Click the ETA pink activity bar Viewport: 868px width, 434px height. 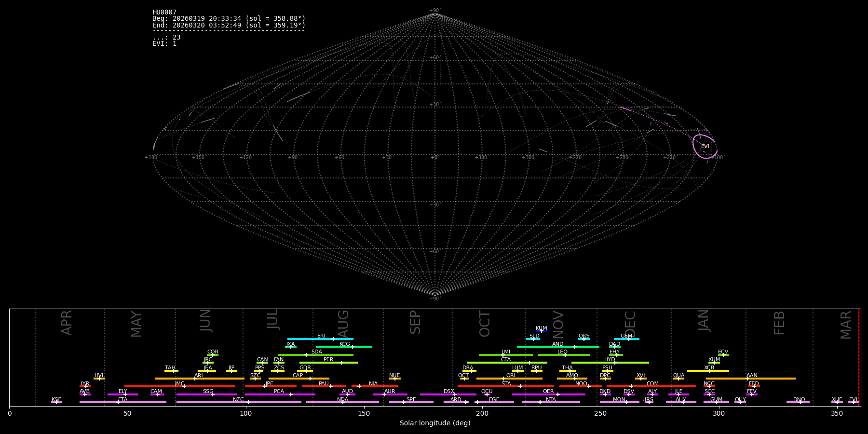tap(123, 402)
